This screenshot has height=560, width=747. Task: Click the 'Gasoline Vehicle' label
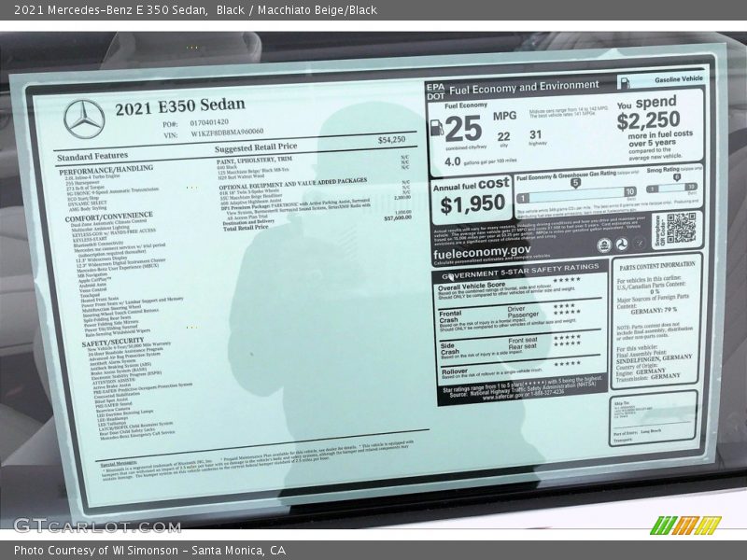pos(679,79)
